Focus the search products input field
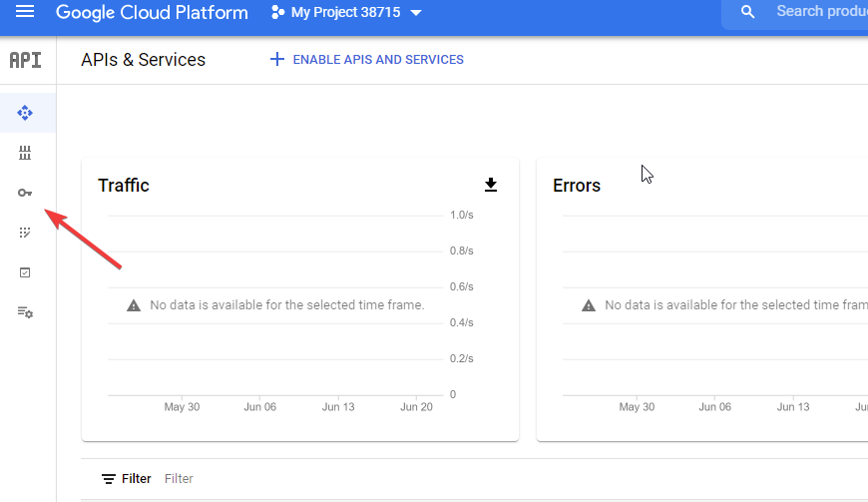The image size is (868, 502). coord(820,12)
